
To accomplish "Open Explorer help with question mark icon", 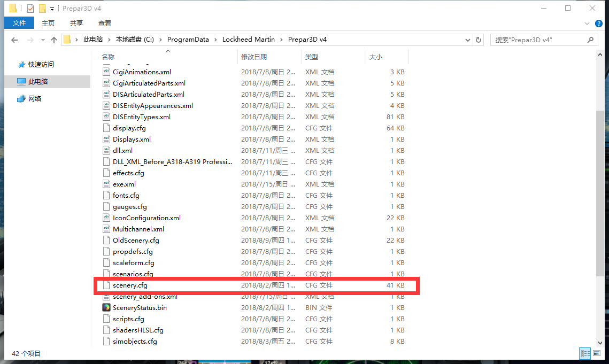I will (x=599, y=24).
